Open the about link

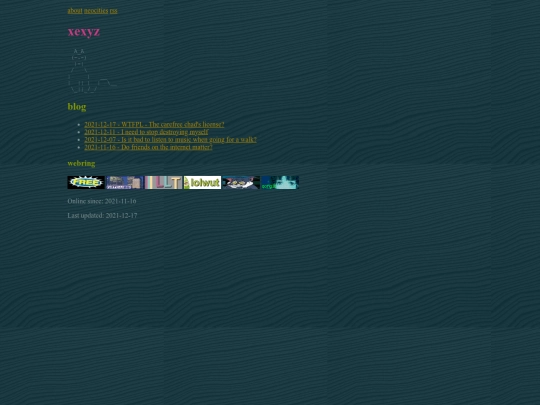tap(75, 11)
